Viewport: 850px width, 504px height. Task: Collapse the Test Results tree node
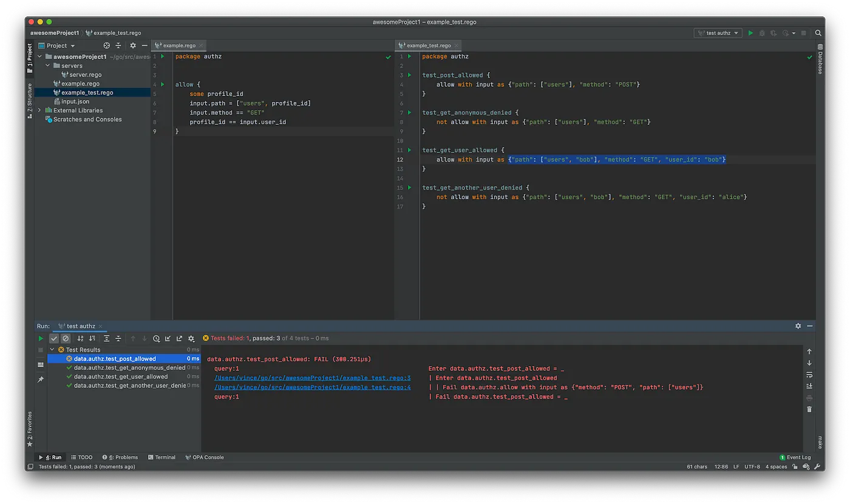click(52, 350)
